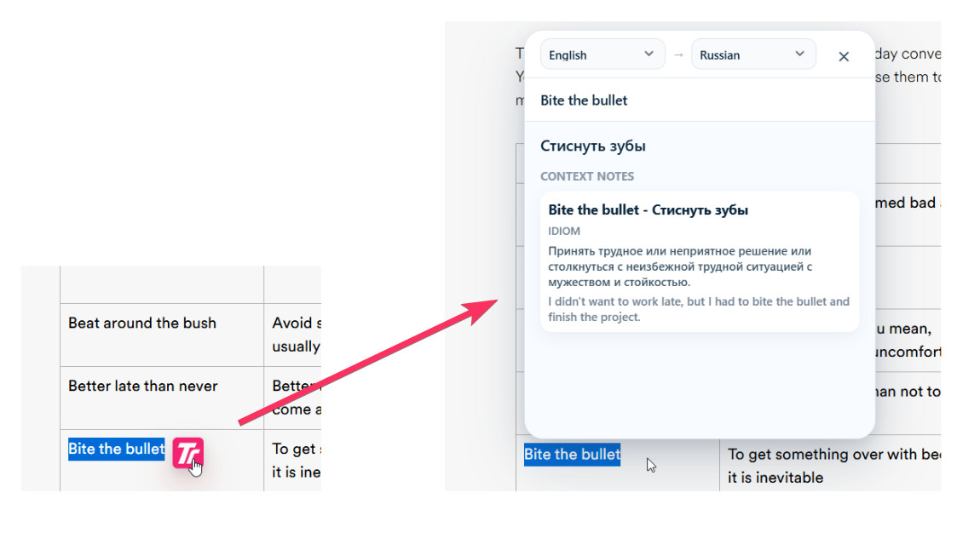This screenshot has width=980, height=533.
Task: Open the Russian target language dropdown
Action: (x=753, y=54)
